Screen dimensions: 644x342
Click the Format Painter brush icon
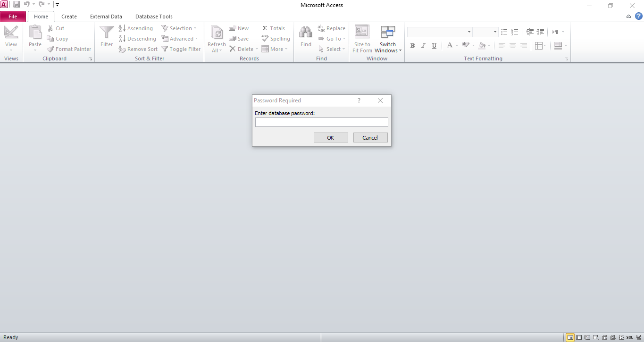tap(51, 49)
